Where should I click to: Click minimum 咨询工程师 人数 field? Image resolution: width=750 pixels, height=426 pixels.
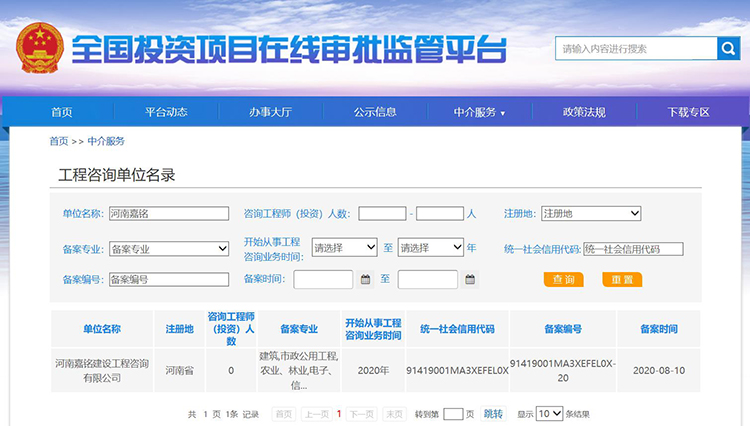(x=382, y=213)
